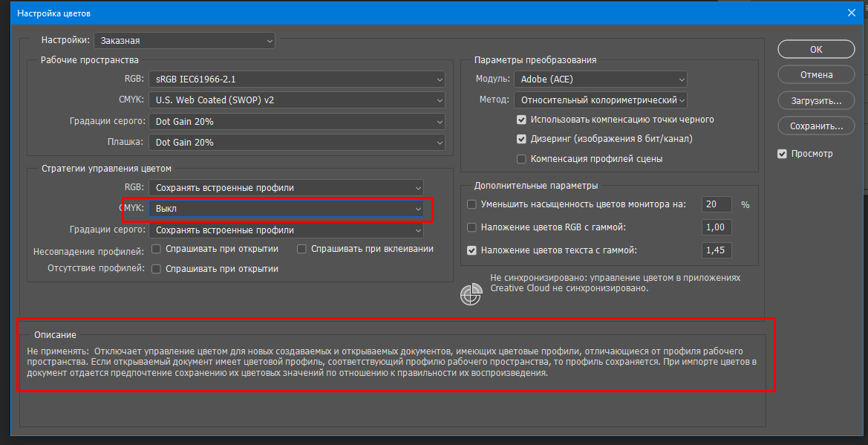Click the Отмена button
Screen dimensions: 868x445
[816, 74]
